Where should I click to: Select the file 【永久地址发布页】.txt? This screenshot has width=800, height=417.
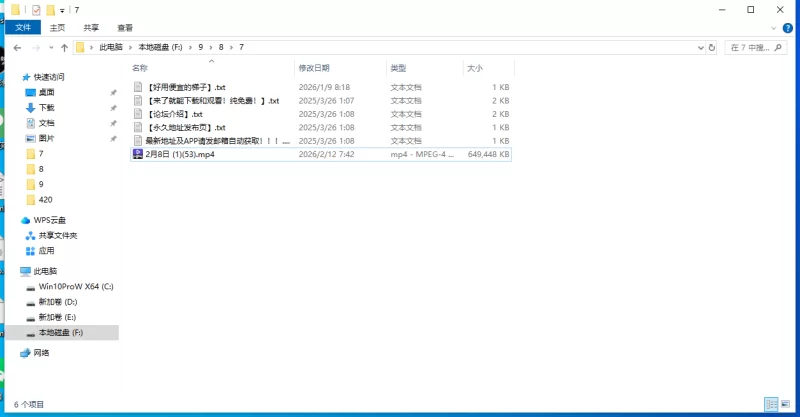pyautogui.click(x=186, y=127)
